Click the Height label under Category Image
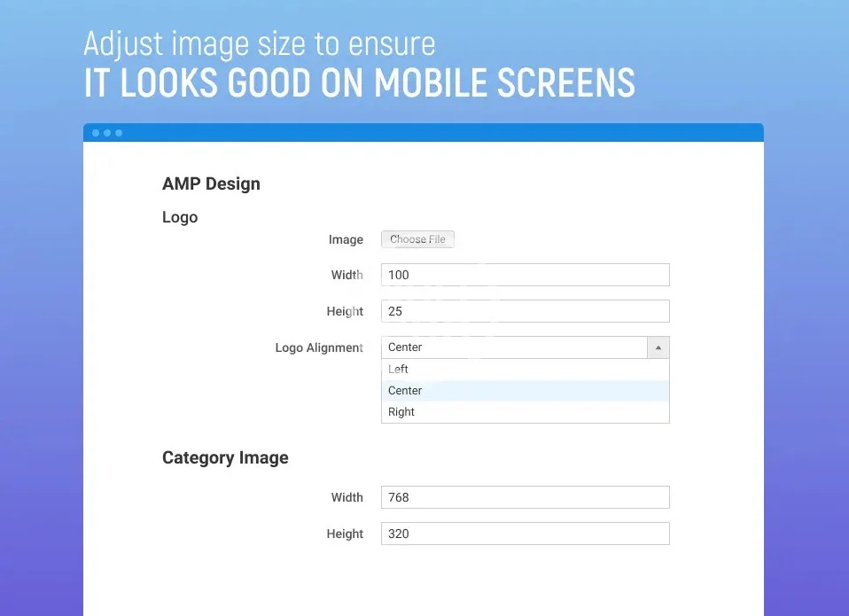 click(345, 534)
